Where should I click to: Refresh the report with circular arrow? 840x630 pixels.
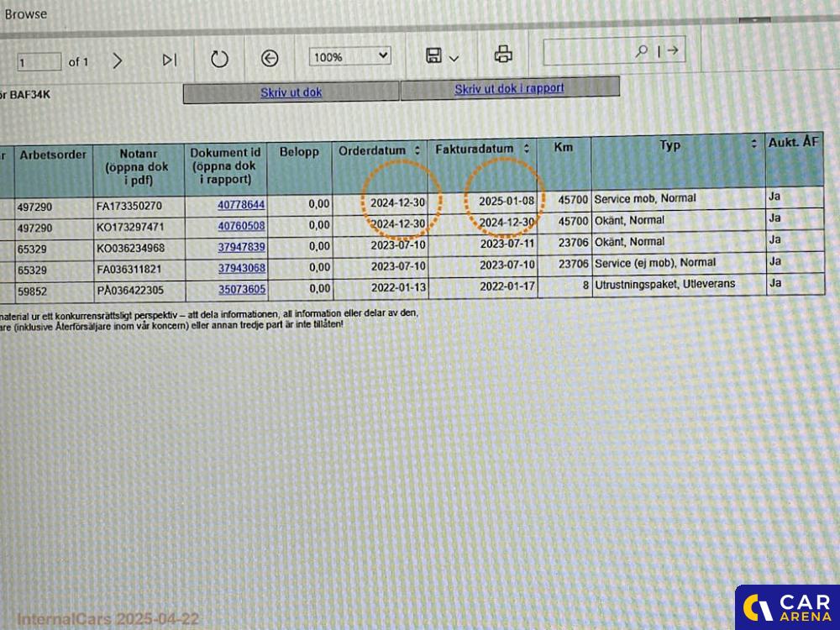tap(219, 59)
